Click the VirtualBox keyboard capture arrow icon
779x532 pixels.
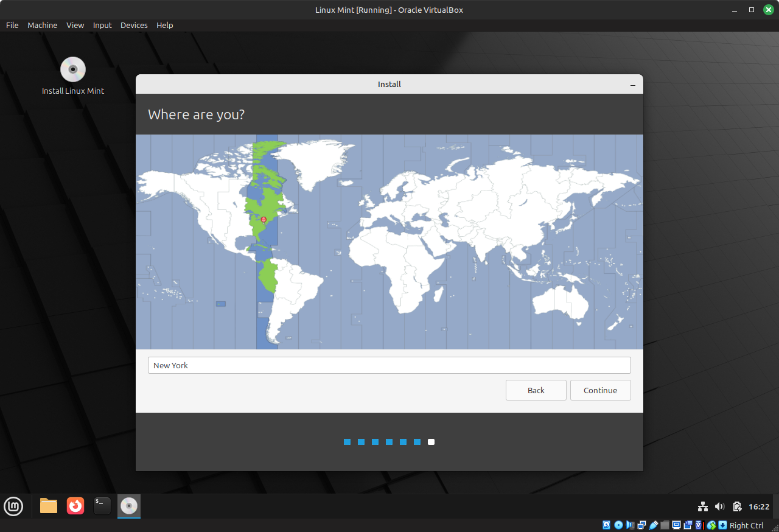point(722,525)
